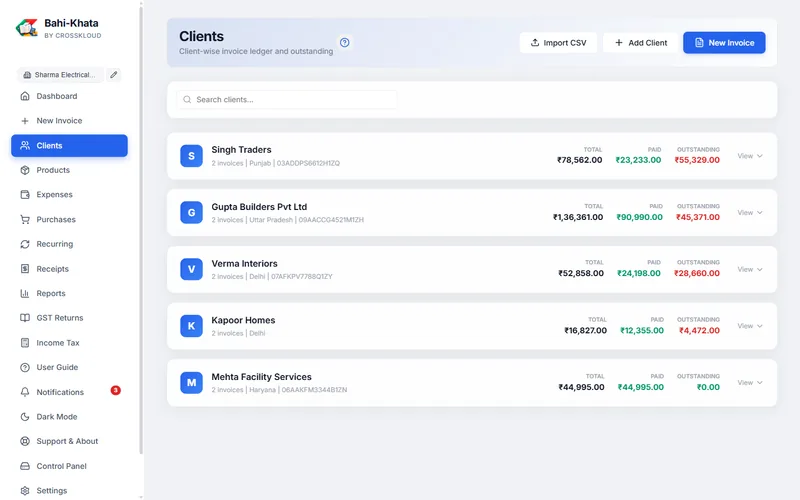Expand the View dropdown for Gupta Builders Pvt Ltd
Screen dimensions: 800x500
coord(749,213)
